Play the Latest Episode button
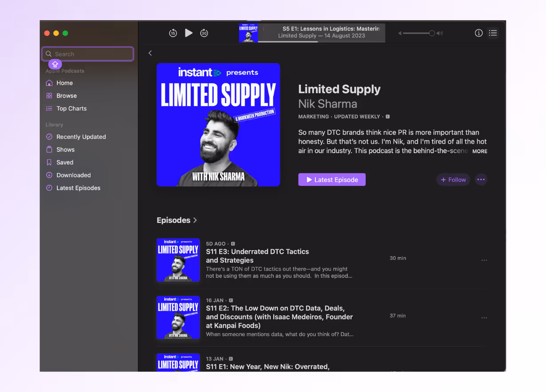546x392 pixels. click(x=332, y=180)
